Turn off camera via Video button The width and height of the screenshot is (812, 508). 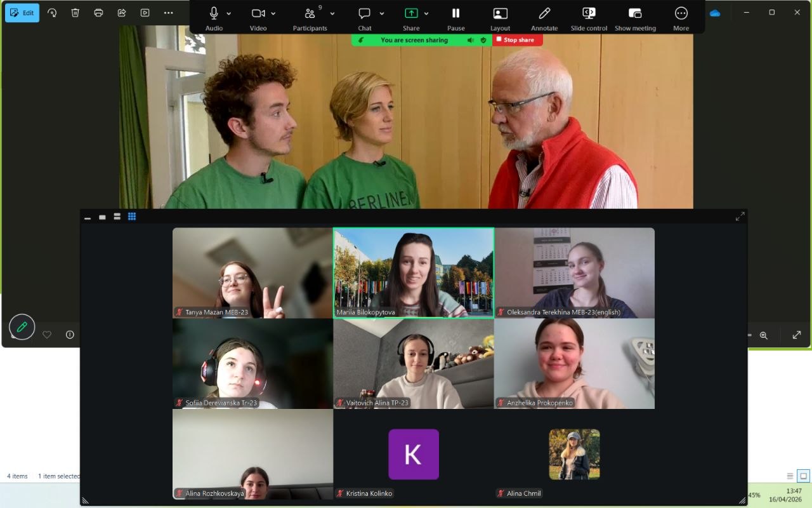(258, 14)
